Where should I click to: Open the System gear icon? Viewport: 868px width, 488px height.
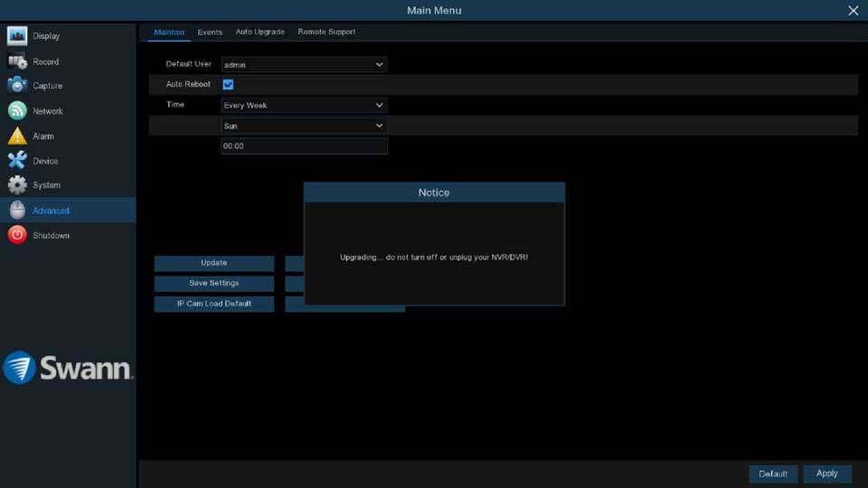pos(17,185)
